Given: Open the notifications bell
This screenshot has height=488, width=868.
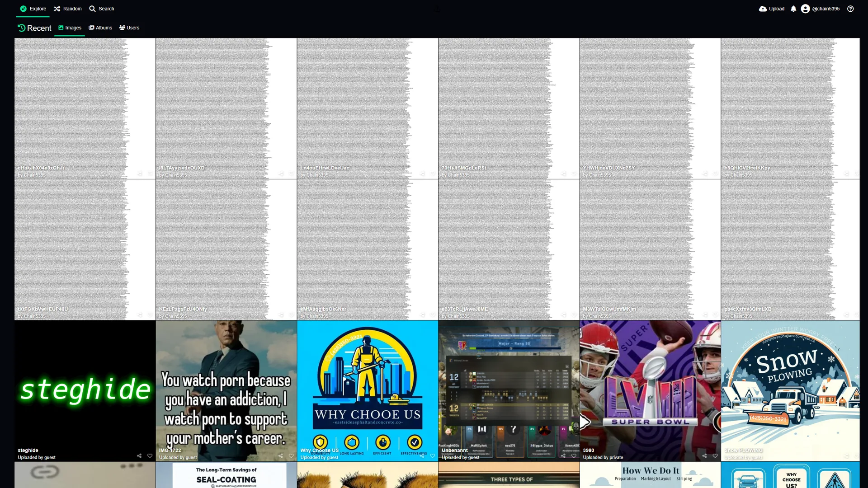Looking at the screenshot, I should coord(793,9).
